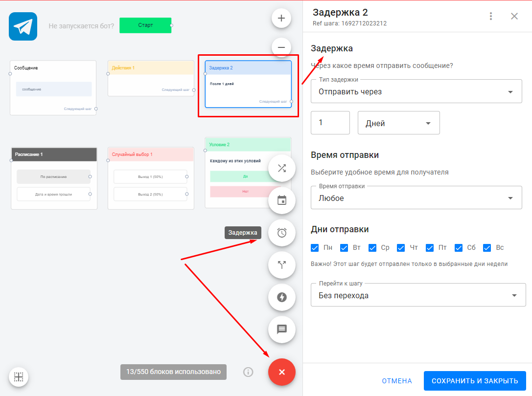The height and width of the screenshot is (396, 532).
Task: Click the Сохранить и закрыть button
Action: (474, 381)
